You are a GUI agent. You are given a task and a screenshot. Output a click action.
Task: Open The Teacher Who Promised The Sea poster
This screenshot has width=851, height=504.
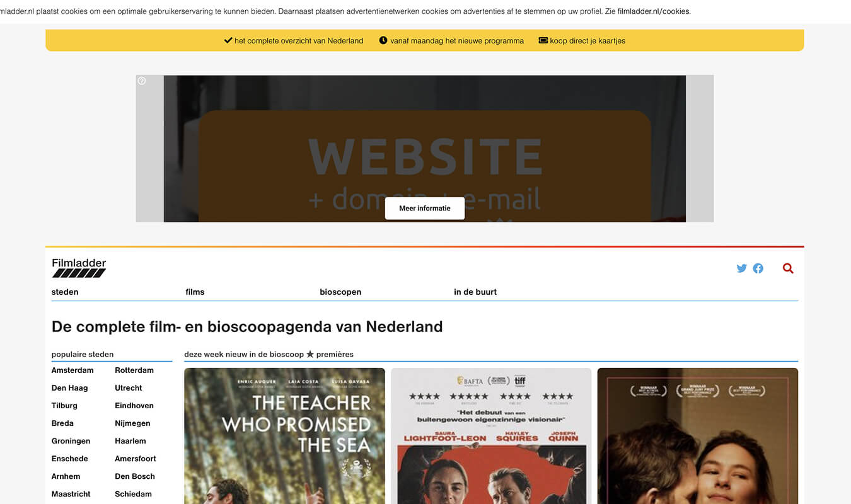(x=284, y=436)
